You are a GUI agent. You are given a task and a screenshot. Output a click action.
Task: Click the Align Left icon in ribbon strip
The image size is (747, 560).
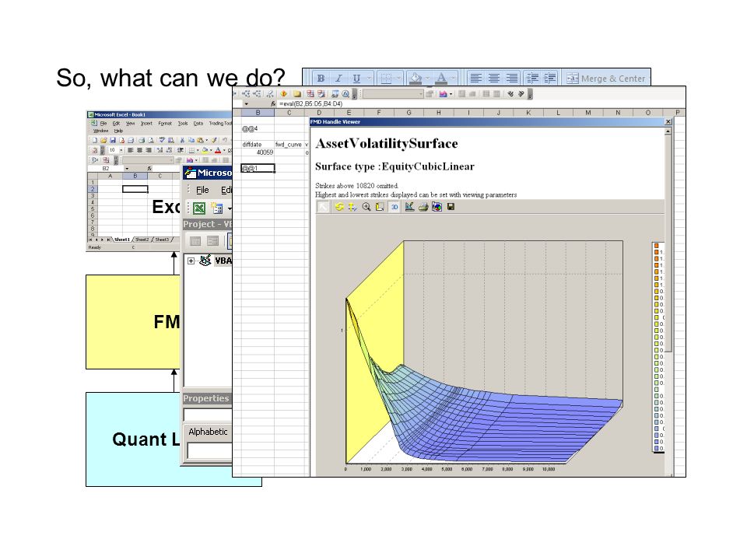(476, 78)
